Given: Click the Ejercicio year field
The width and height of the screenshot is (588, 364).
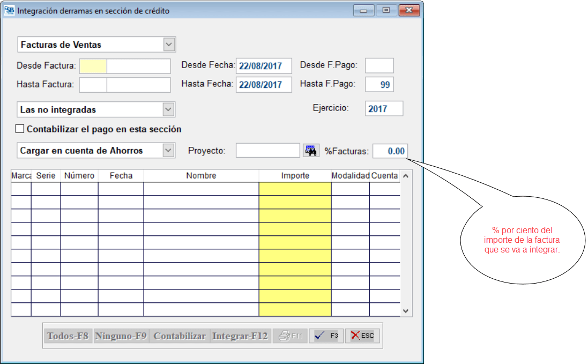Looking at the screenshot, I should coord(384,108).
